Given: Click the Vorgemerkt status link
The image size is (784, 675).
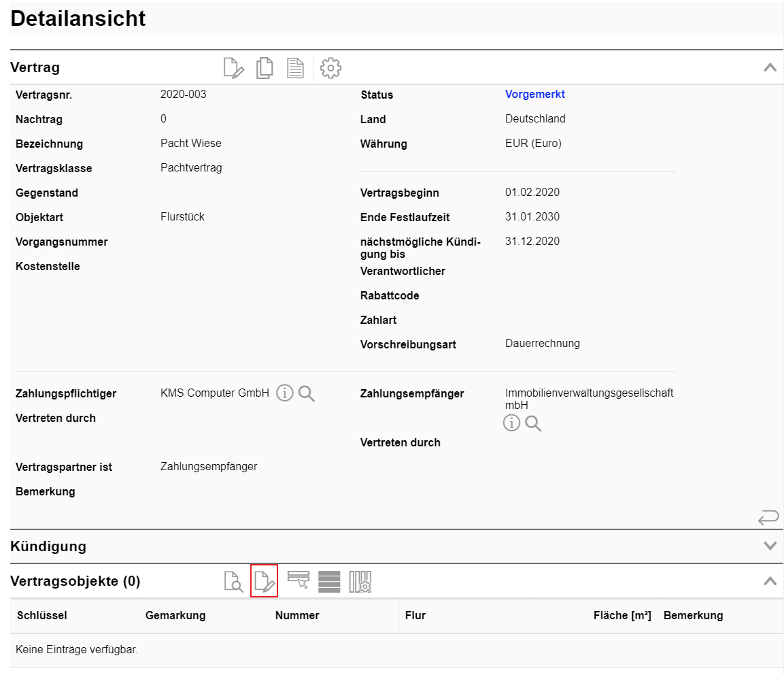Looking at the screenshot, I should click(534, 95).
